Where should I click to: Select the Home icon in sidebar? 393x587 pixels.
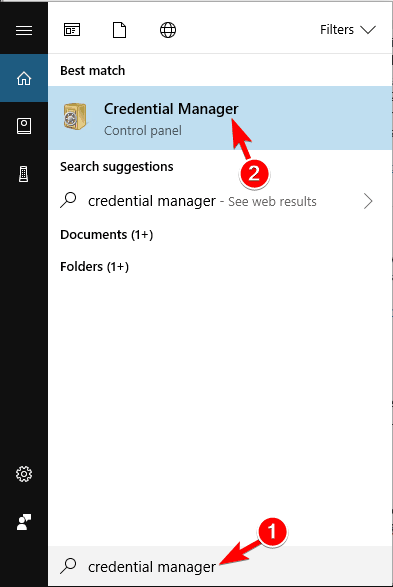[x=24, y=78]
